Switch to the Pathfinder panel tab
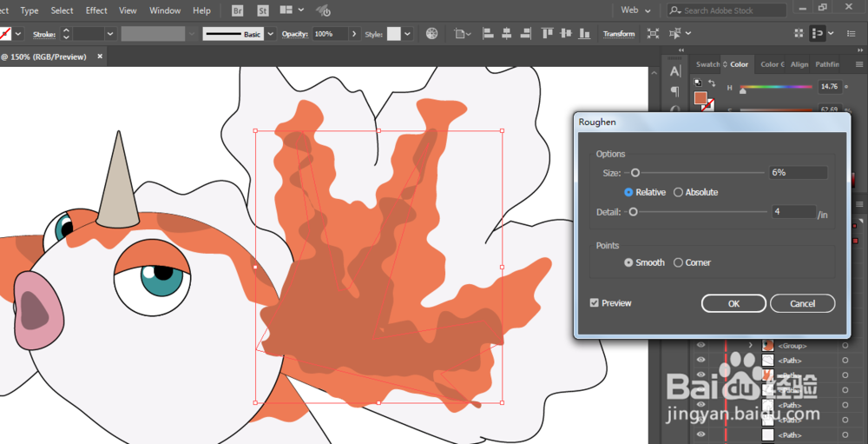The image size is (868, 444). [x=827, y=64]
